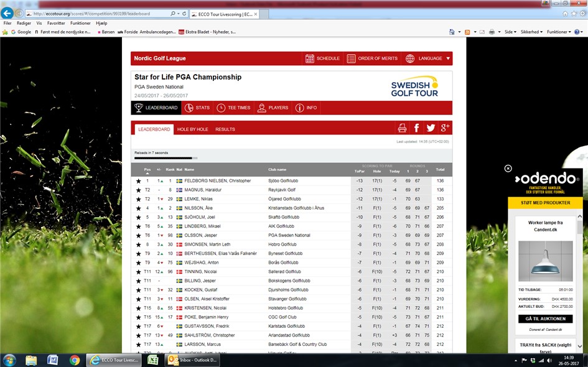Open player LEMKE, Niklas
The height and width of the screenshot is (367, 588).
pyautogui.click(x=198, y=199)
